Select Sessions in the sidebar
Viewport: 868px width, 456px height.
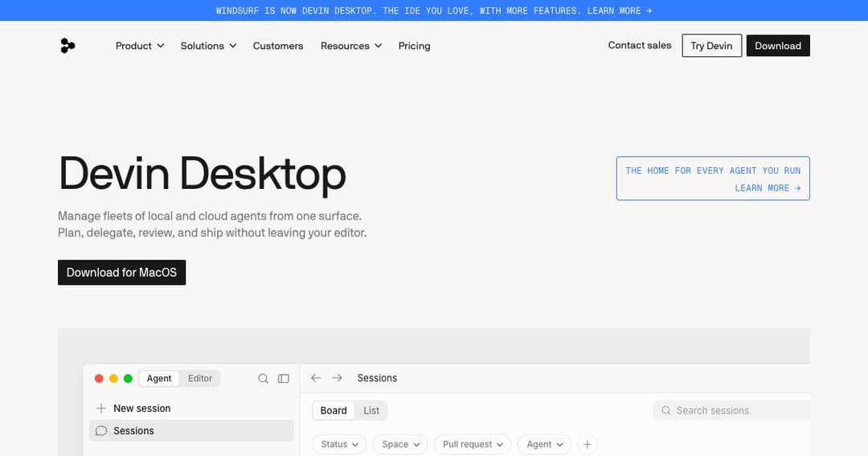pos(191,430)
